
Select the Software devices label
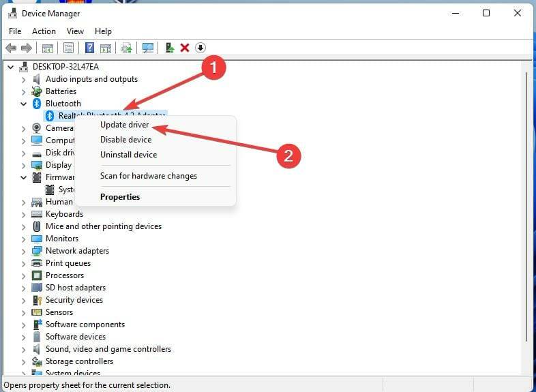76,337
